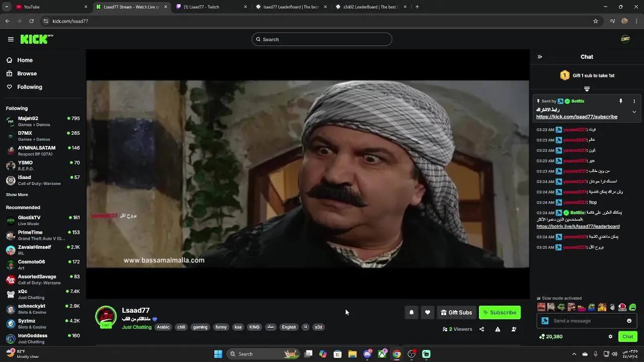Open AYMNALSATAM channel
644x362 pixels.
click(x=43, y=150)
